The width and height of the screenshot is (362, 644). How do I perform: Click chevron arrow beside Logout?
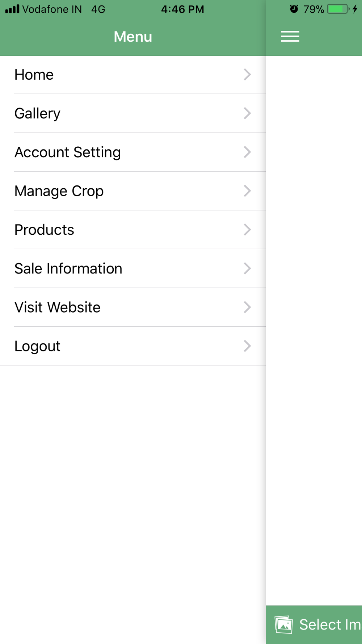tap(247, 346)
